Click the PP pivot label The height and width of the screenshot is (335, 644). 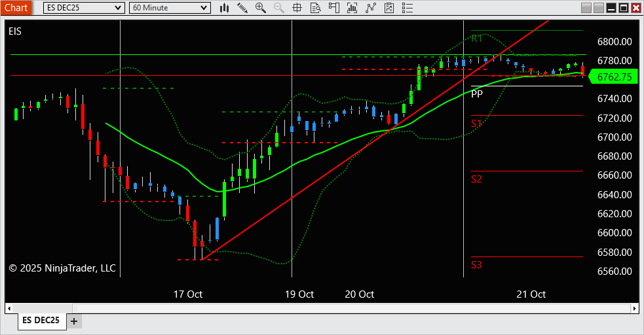pyautogui.click(x=477, y=94)
